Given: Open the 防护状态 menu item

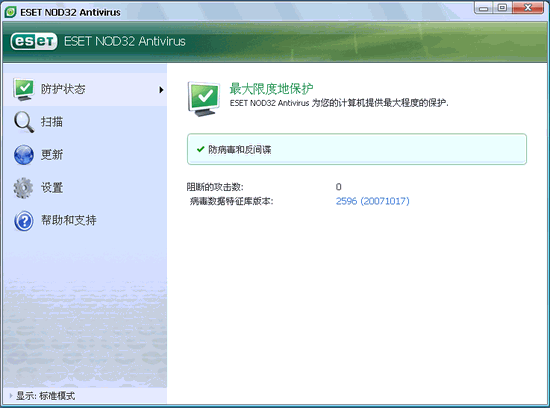Looking at the screenshot, I should click(85, 89).
